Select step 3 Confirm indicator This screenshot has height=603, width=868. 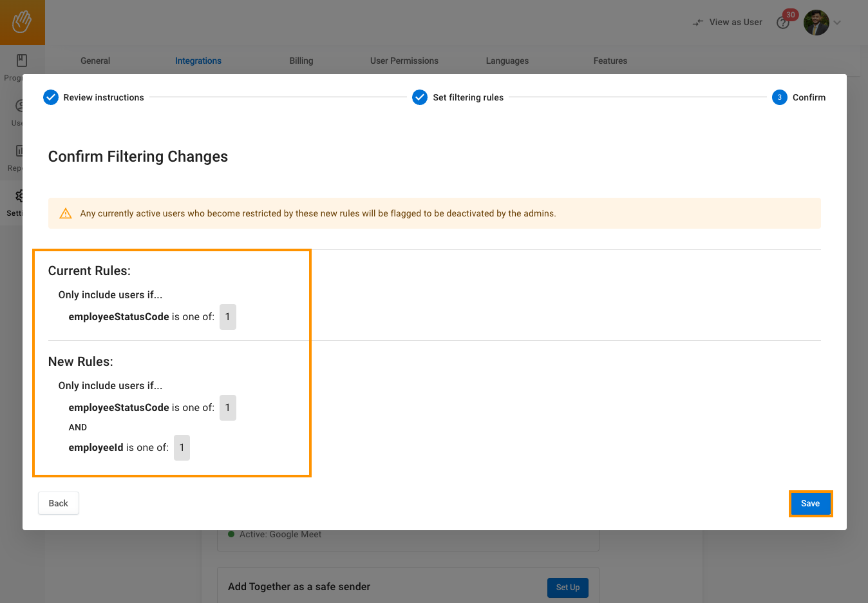779,97
